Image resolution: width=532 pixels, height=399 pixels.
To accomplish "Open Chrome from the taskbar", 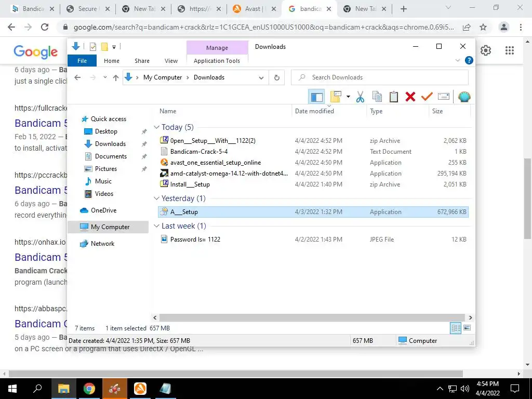I will 89,389.
